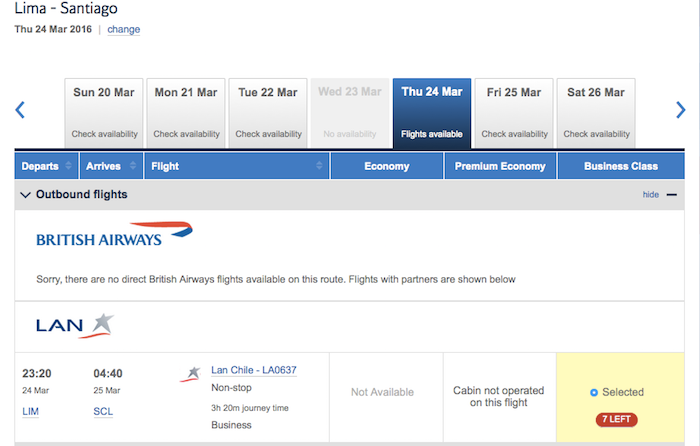Click the British Airways logo

coord(114,234)
